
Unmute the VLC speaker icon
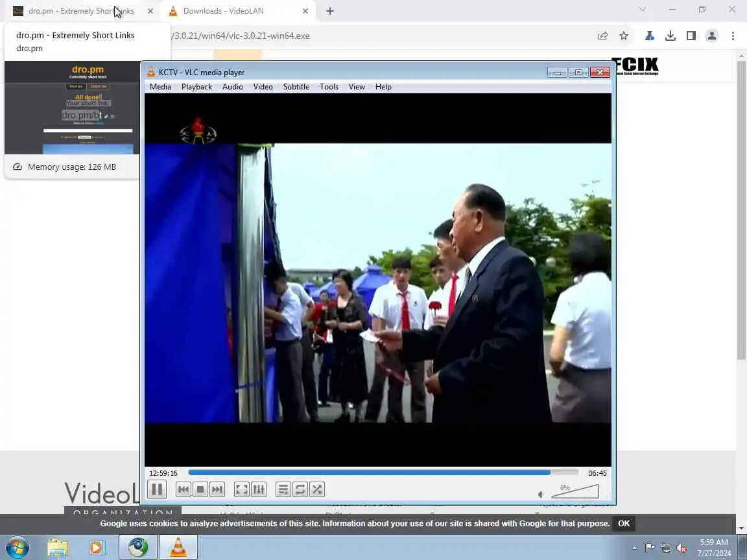[x=541, y=495]
